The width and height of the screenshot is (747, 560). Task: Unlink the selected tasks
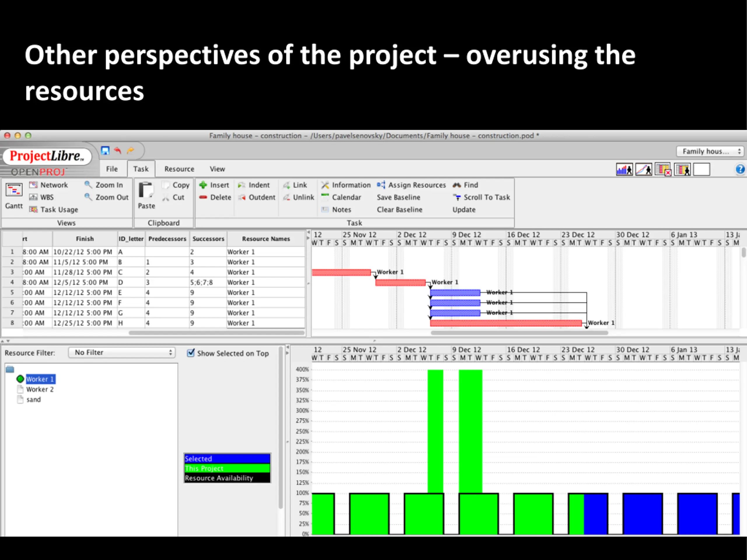coord(299,197)
